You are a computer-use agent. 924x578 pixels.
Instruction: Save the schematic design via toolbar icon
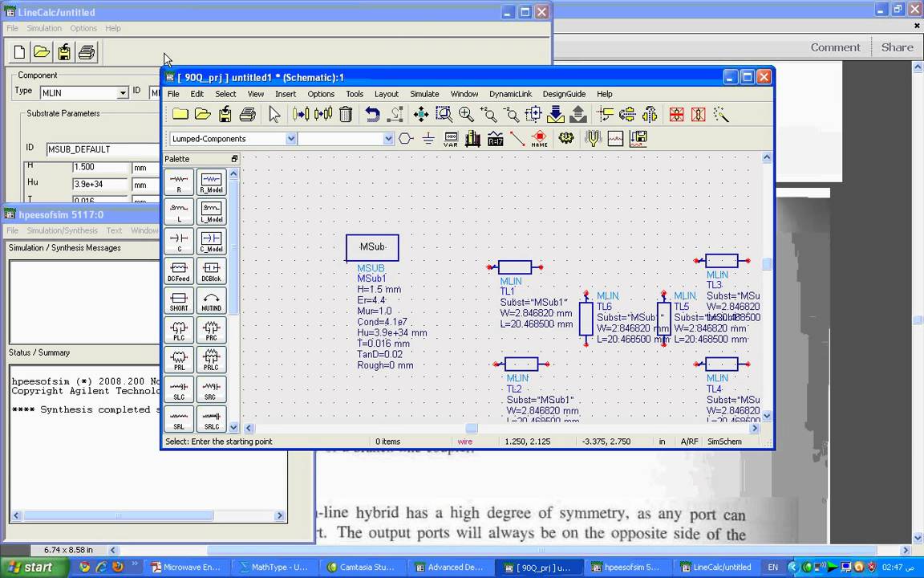click(225, 115)
